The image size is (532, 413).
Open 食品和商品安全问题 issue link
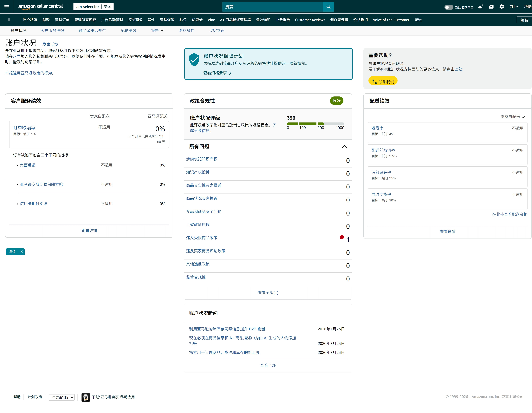[204, 212]
